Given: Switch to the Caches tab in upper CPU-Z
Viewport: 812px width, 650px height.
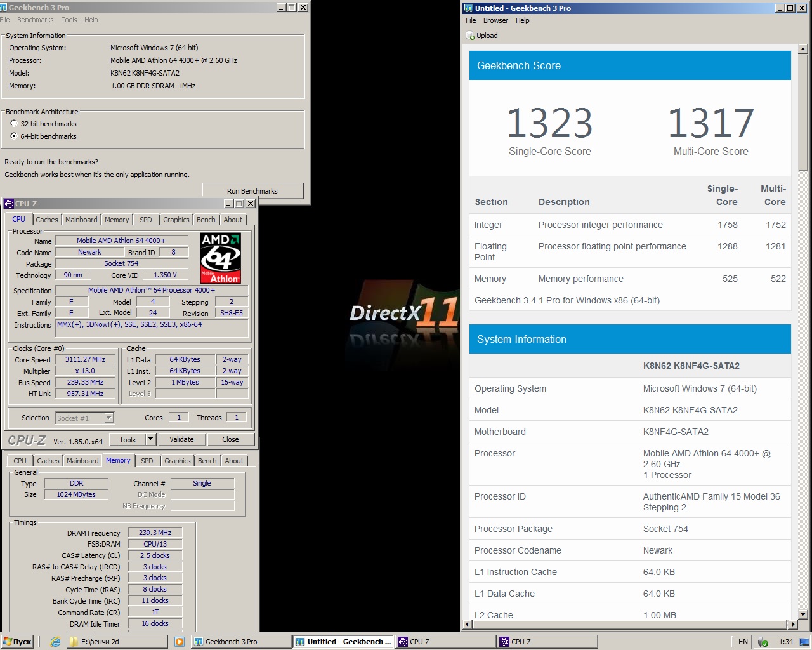Looking at the screenshot, I should pos(47,220).
